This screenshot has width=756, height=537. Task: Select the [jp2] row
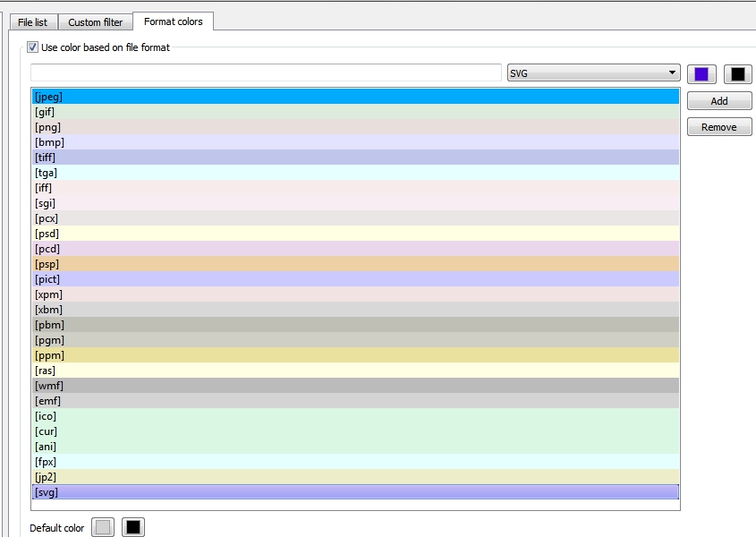coord(355,477)
